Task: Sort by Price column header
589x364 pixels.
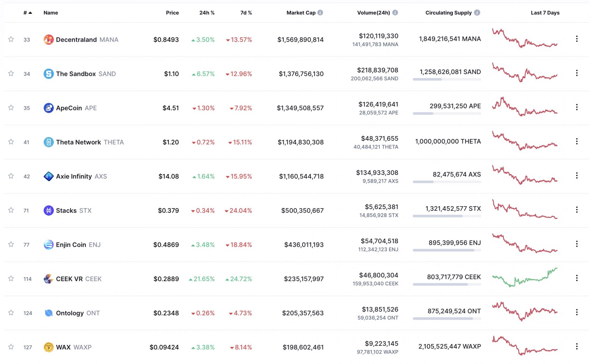Action: tap(172, 13)
